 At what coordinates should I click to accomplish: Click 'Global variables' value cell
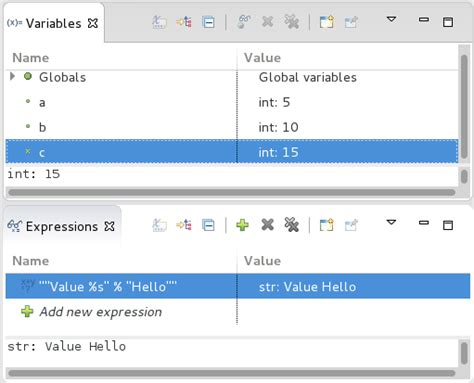[308, 77]
